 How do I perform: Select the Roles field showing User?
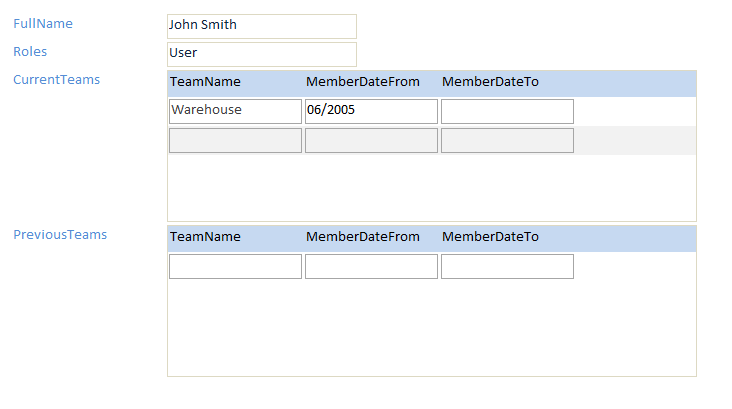click(x=261, y=54)
